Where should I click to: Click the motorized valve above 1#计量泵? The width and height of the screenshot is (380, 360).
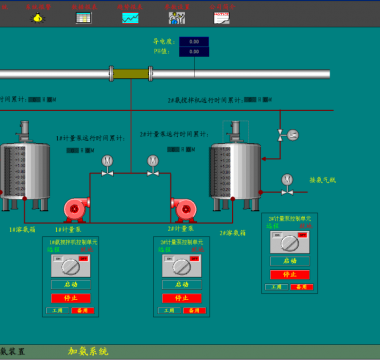click(x=107, y=165)
